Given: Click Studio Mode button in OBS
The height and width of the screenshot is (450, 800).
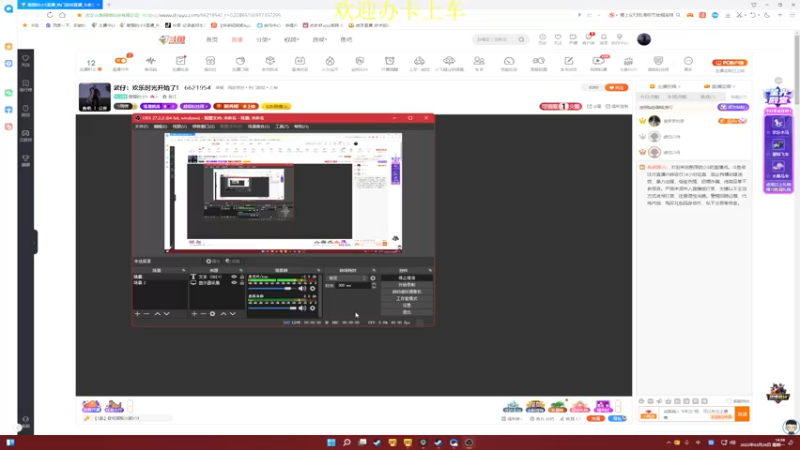Looking at the screenshot, I should tap(407, 298).
